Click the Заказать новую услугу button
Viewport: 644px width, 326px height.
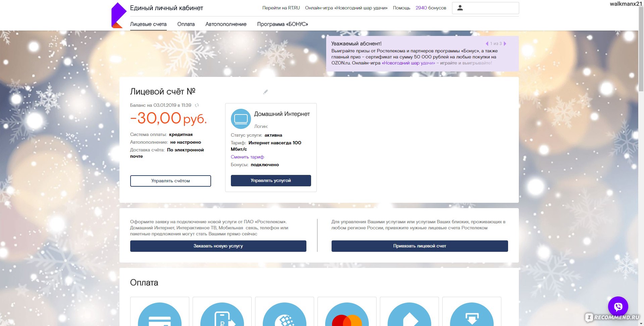coord(218,246)
